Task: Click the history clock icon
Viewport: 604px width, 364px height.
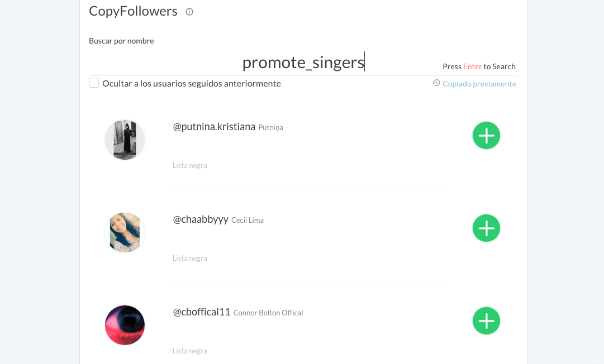Action: [436, 83]
